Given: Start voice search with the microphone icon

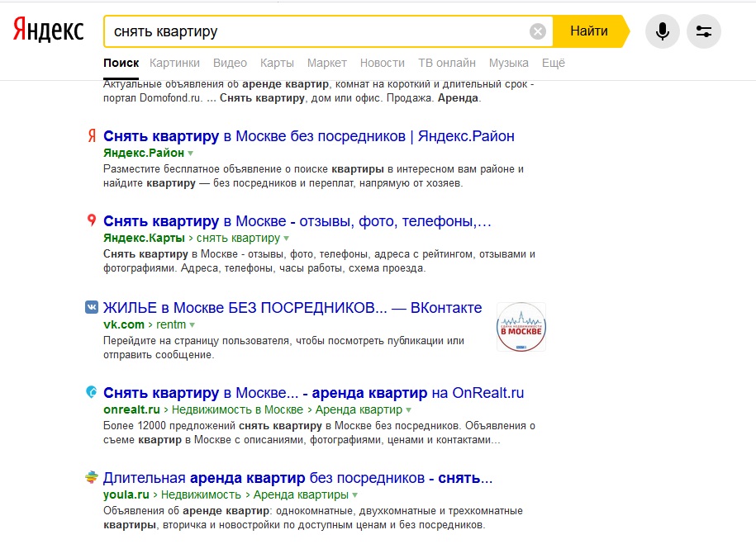Looking at the screenshot, I should [663, 31].
